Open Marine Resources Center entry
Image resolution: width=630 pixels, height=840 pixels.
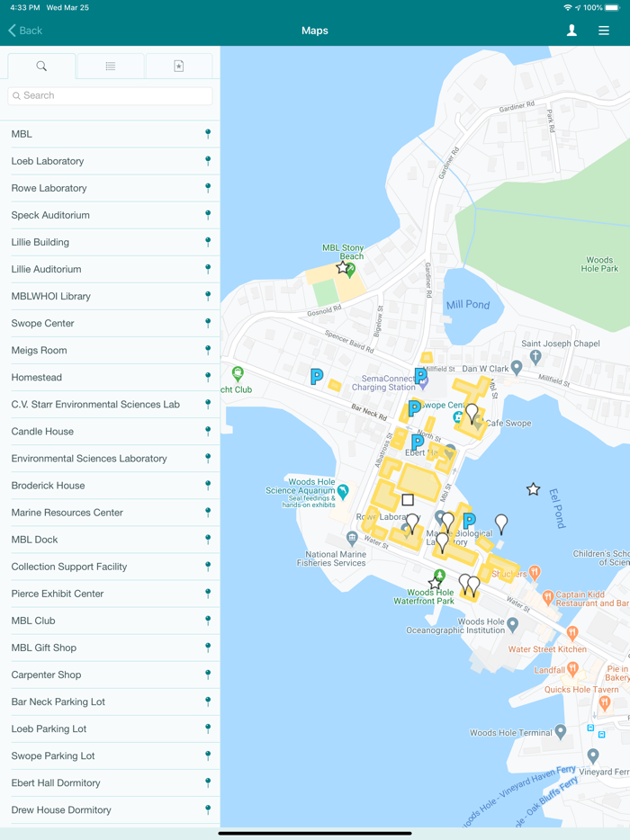(x=110, y=513)
